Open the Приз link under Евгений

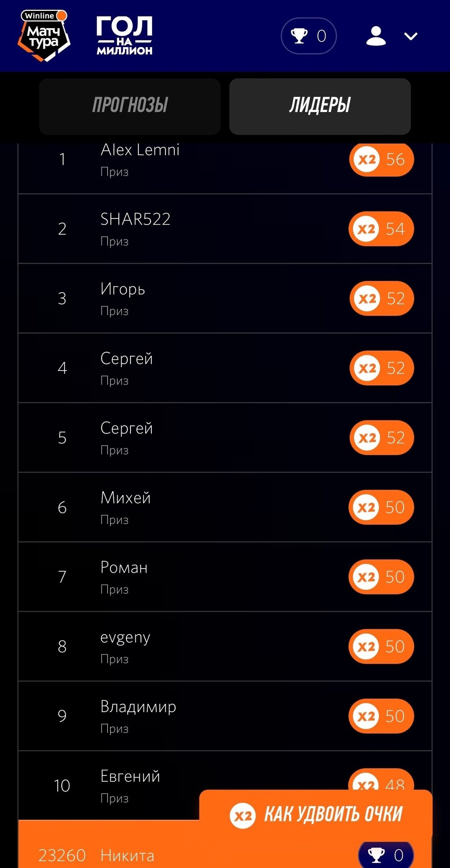[x=114, y=798]
